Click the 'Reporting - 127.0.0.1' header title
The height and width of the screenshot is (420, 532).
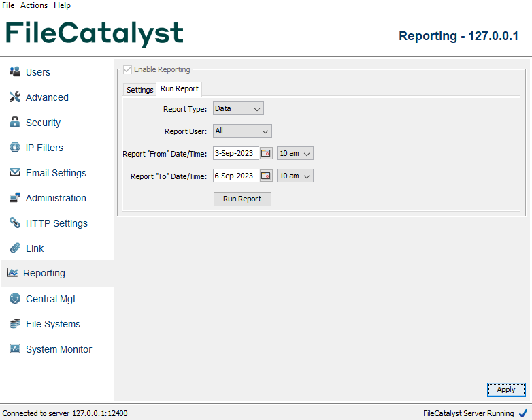459,35
